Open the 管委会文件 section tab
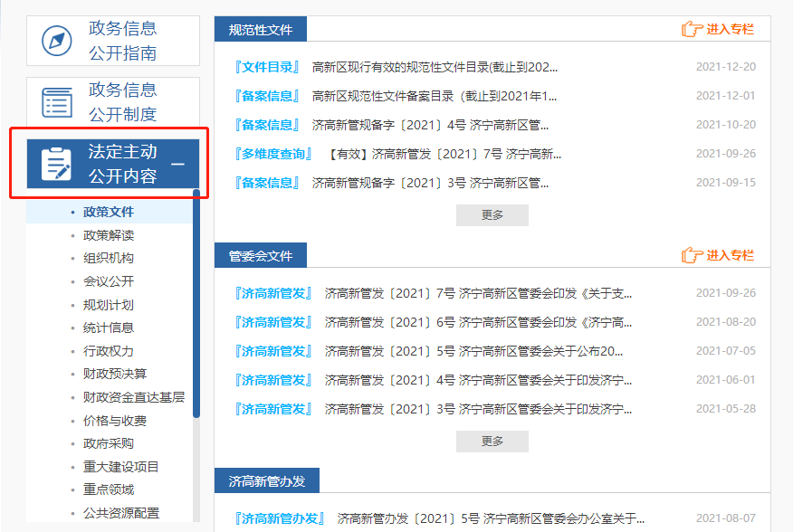 pyautogui.click(x=261, y=256)
